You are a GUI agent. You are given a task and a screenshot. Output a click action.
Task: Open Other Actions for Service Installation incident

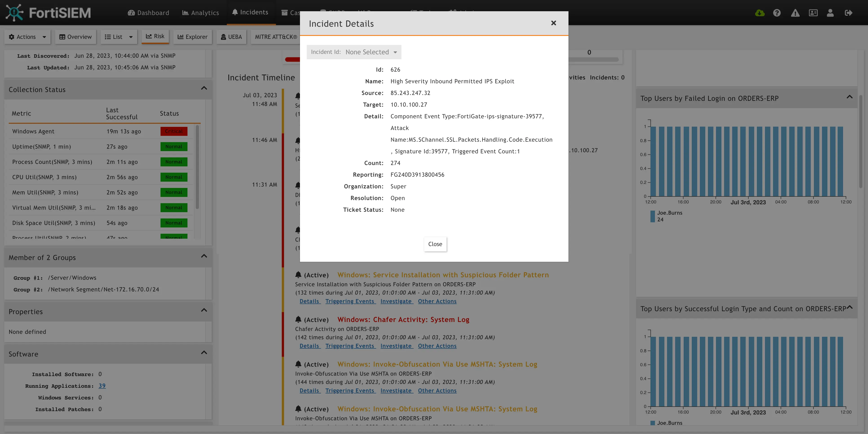pyautogui.click(x=437, y=301)
